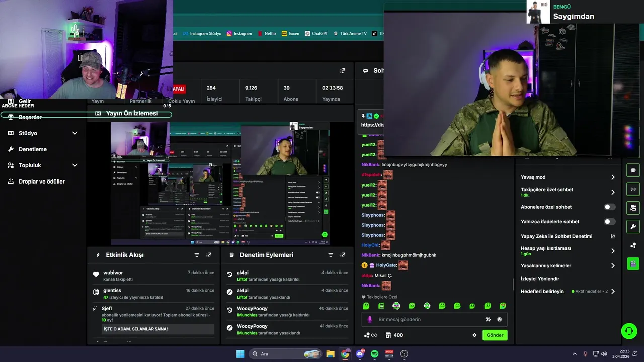Open the Netflix bookmark

click(x=267, y=34)
